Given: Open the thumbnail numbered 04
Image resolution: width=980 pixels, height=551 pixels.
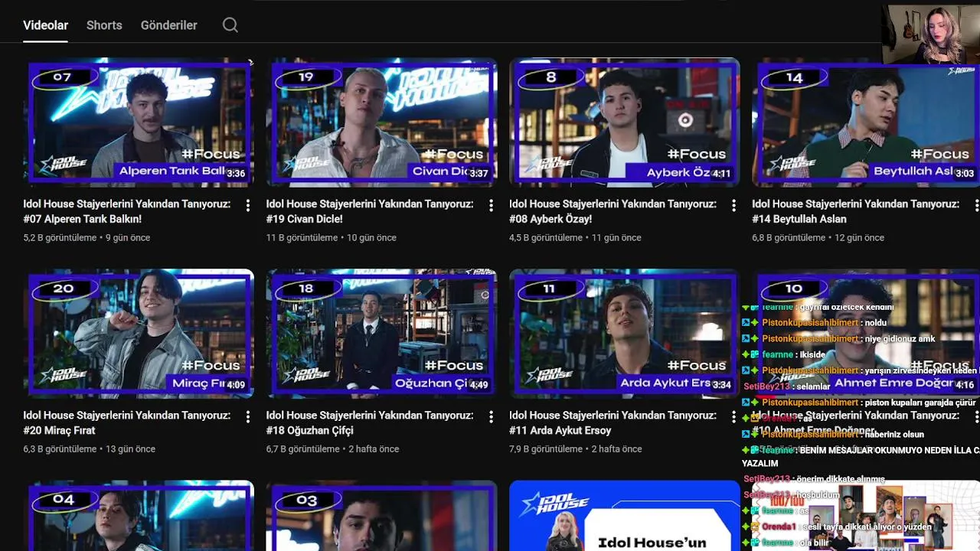Looking at the screenshot, I should click(139, 516).
